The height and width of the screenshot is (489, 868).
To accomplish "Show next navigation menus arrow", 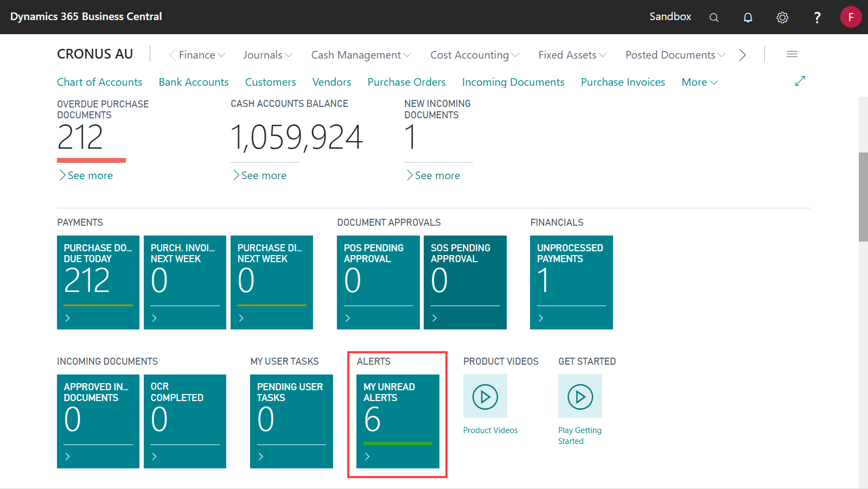I will pyautogui.click(x=743, y=55).
